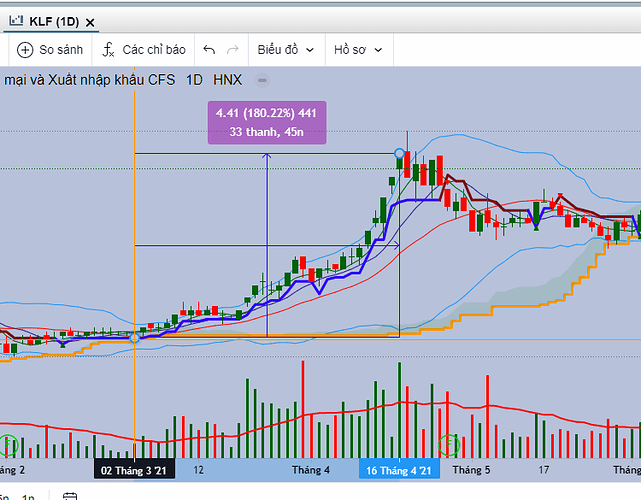The width and height of the screenshot is (641, 500).
Task: Click the green F marker near Tháng 5
Action: coord(448,444)
